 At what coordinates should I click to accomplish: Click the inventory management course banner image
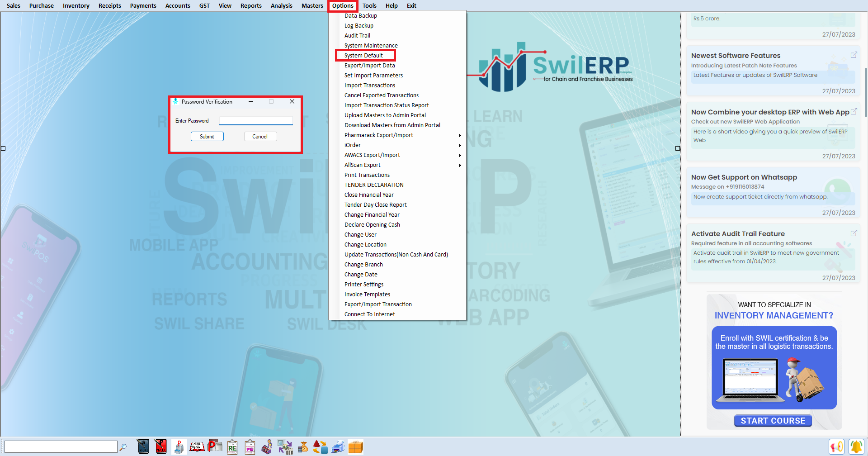774,367
